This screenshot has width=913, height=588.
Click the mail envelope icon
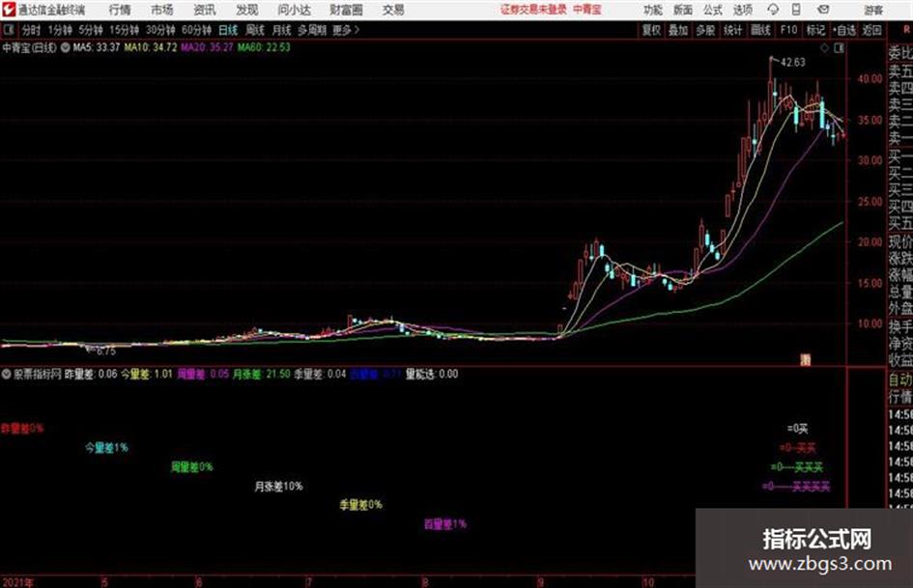(823, 10)
